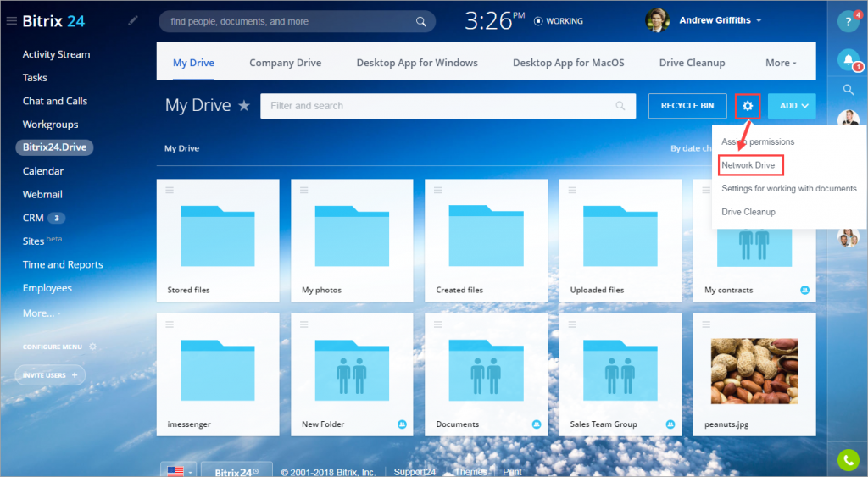This screenshot has height=477, width=868.
Task: Click the shared badge on My contracts
Action: point(804,290)
